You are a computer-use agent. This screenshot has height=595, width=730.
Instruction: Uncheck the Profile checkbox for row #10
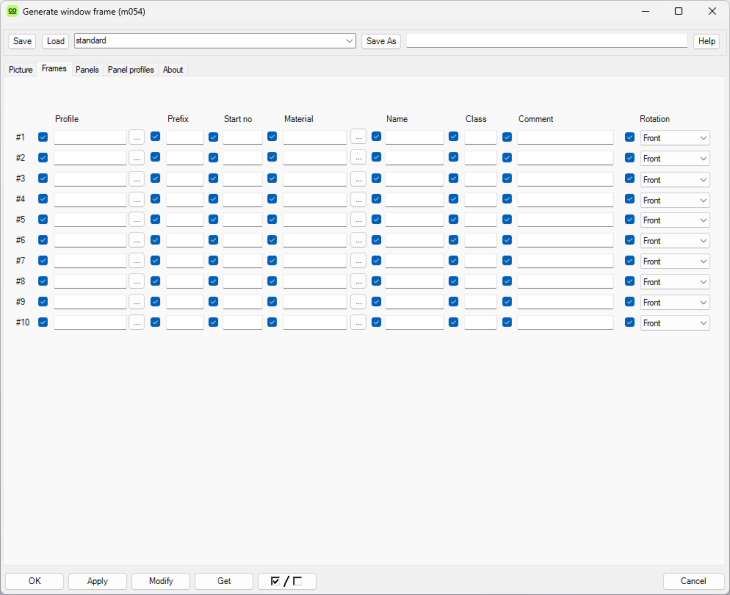click(x=43, y=322)
